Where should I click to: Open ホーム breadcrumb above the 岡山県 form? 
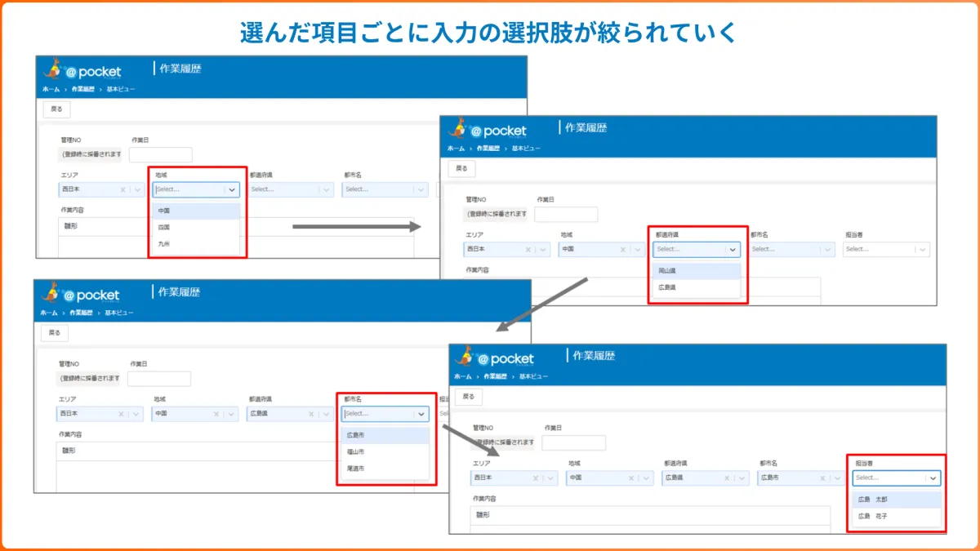tap(455, 149)
